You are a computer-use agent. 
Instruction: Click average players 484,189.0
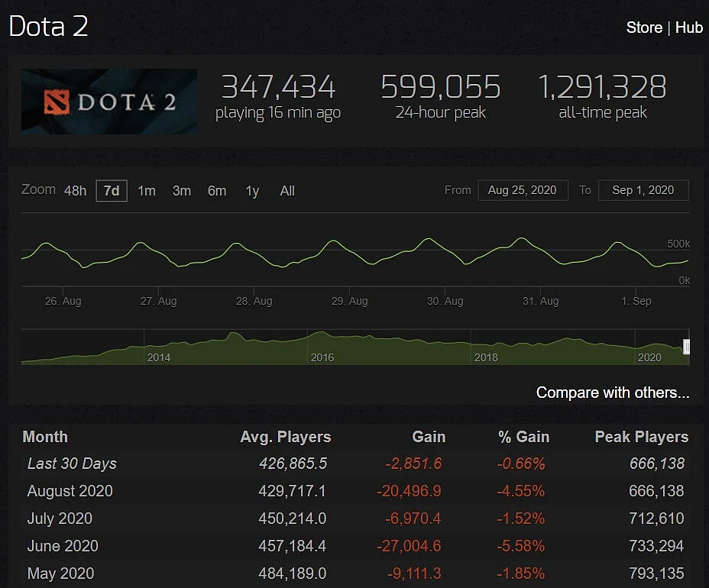coord(292,573)
